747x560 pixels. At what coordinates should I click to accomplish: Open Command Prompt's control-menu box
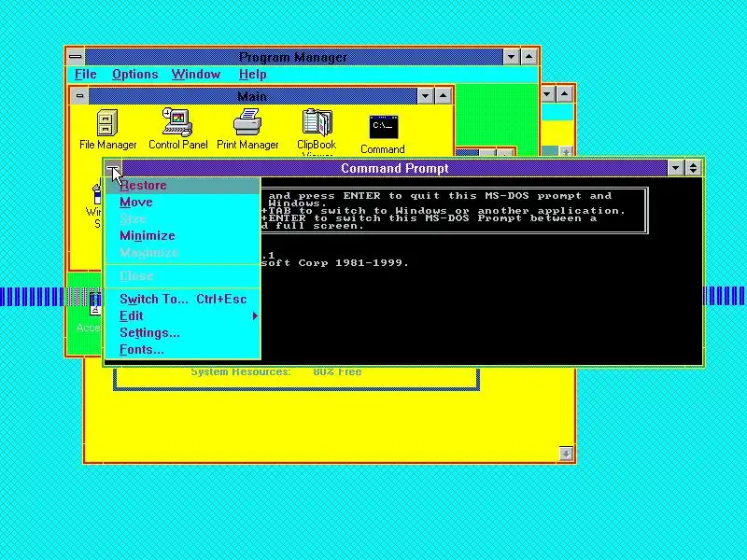tap(113, 168)
